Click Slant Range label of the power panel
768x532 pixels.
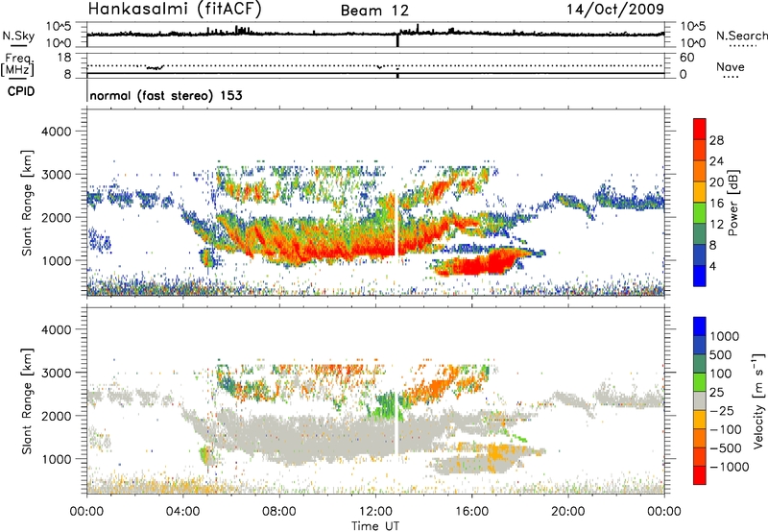[x=27, y=203]
